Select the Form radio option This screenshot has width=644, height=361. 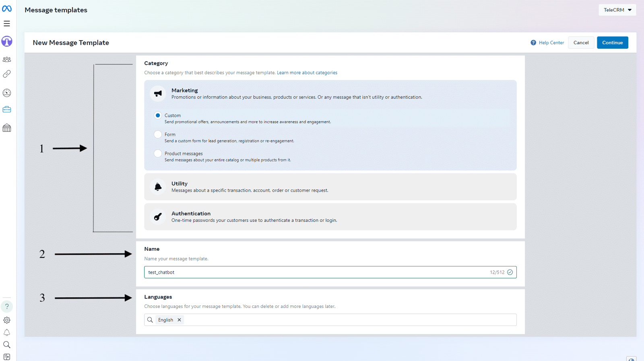pos(158,134)
